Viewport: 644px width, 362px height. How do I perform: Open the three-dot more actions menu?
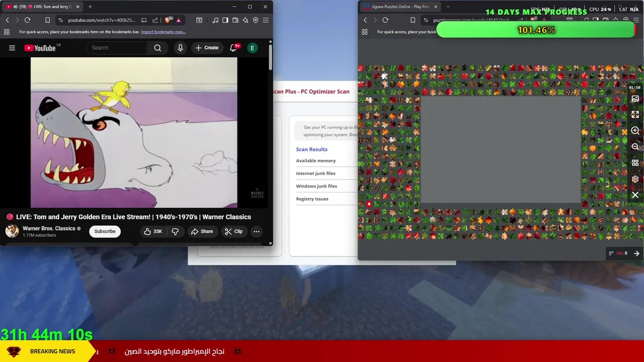[x=257, y=231]
